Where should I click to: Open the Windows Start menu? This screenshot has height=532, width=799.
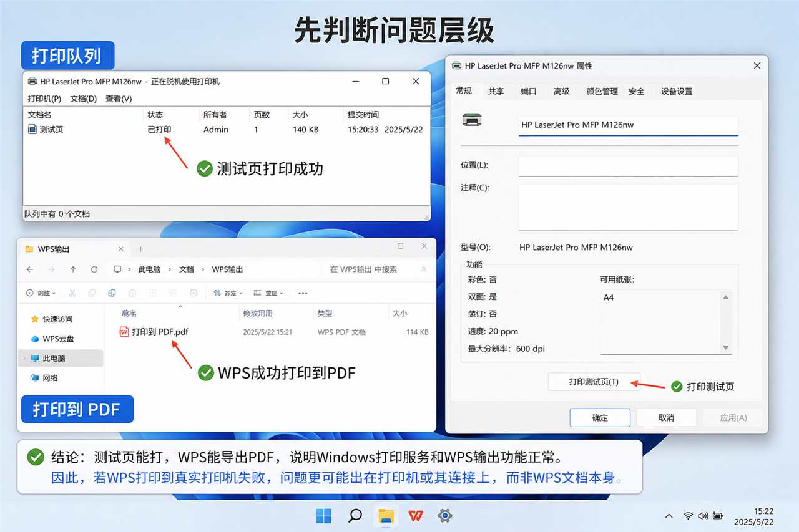pos(323,516)
